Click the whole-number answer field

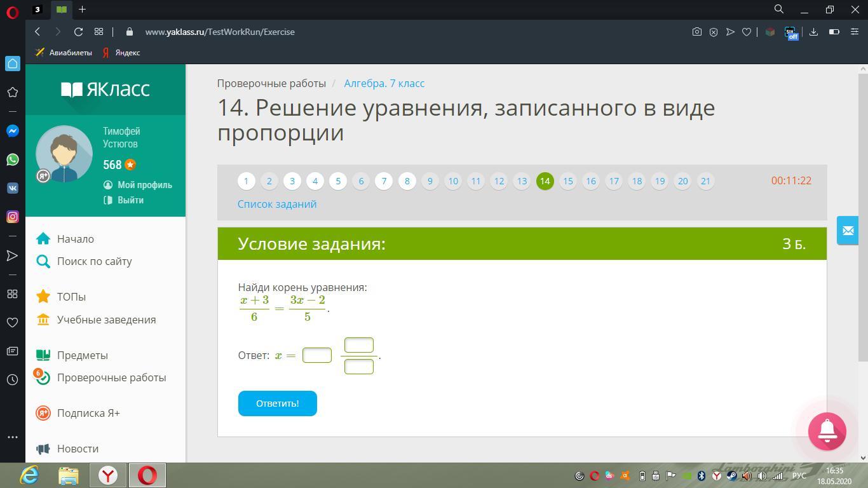[317, 355]
